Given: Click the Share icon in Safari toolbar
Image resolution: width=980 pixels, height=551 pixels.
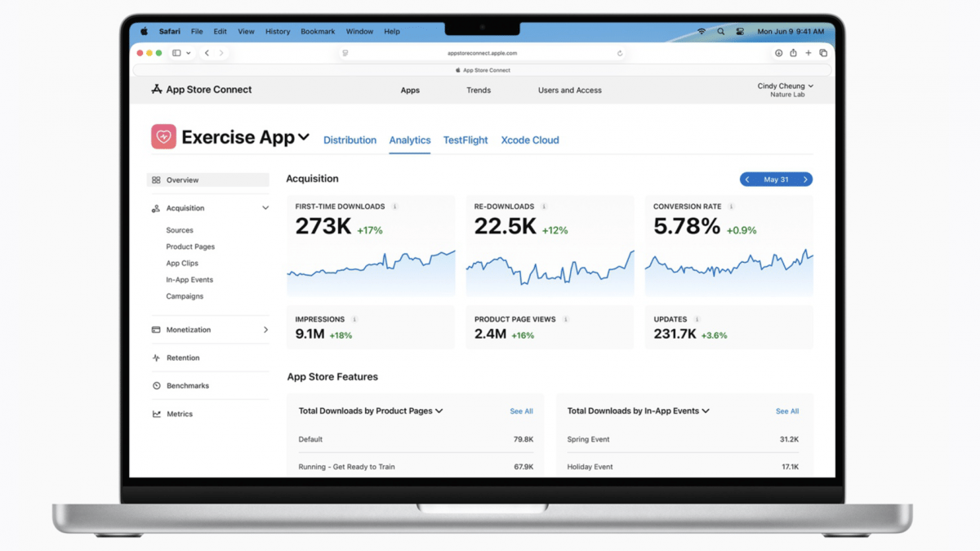Looking at the screenshot, I should pos(793,53).
